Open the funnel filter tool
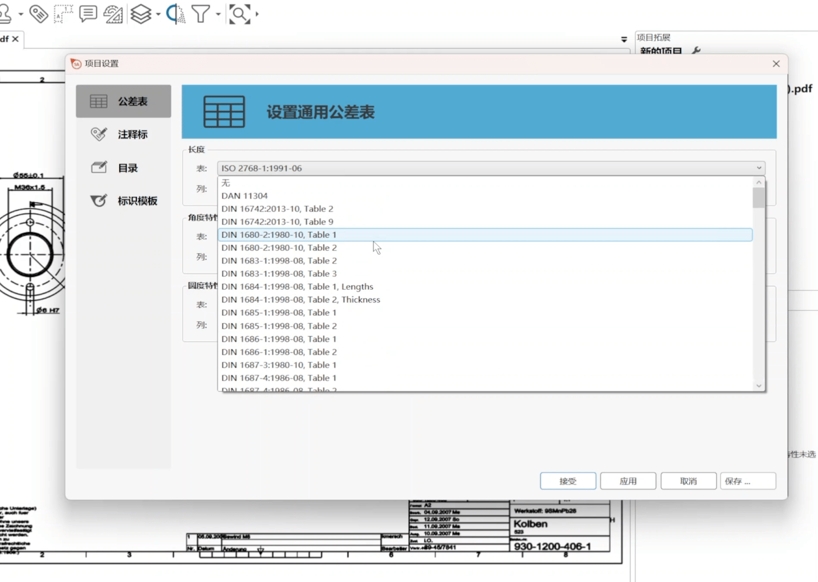818x582 pixels. point(201,14)
